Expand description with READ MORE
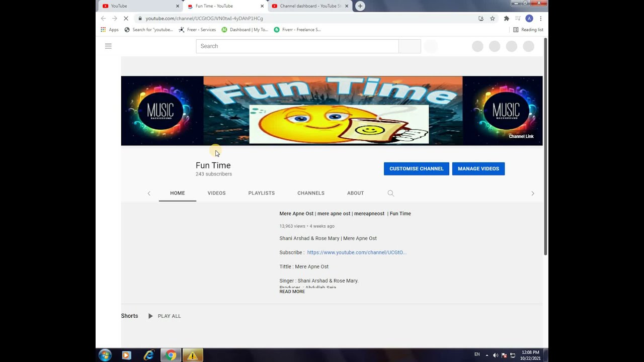Screen dimensions: 644x362 (x=292, y=292)
